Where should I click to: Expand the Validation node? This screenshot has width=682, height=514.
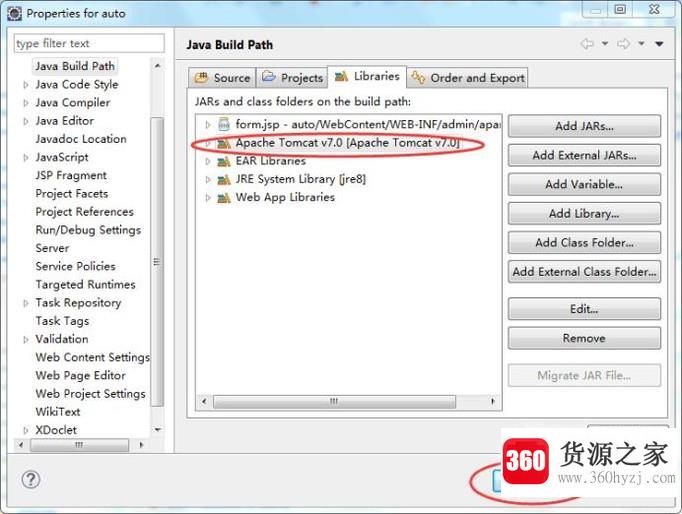[x=26, y=339]
